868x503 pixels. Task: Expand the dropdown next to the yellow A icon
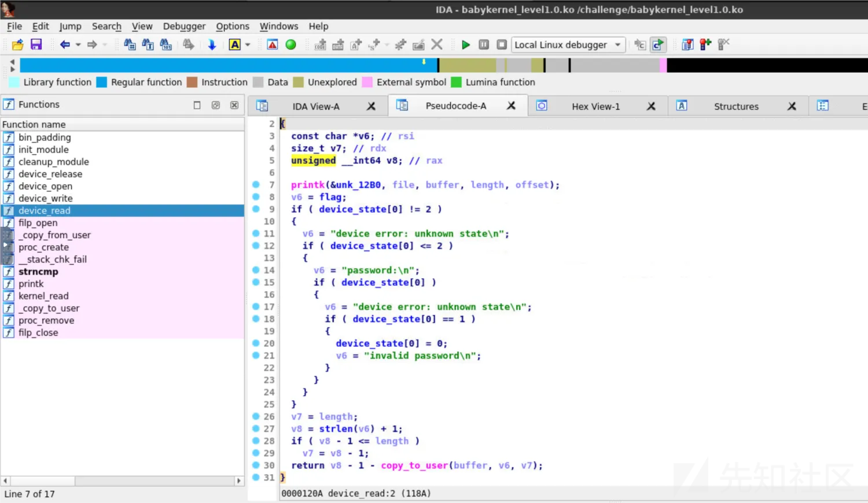(x=248, y=45)
